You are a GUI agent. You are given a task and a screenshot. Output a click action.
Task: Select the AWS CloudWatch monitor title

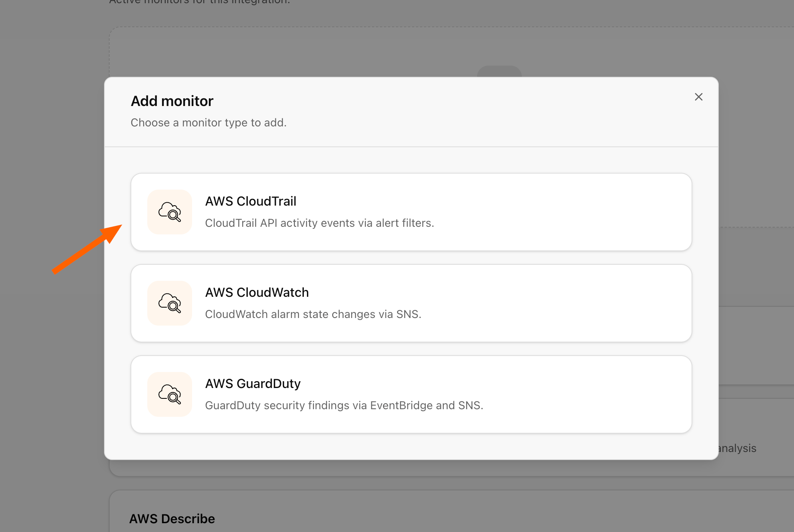coord(257,292)
